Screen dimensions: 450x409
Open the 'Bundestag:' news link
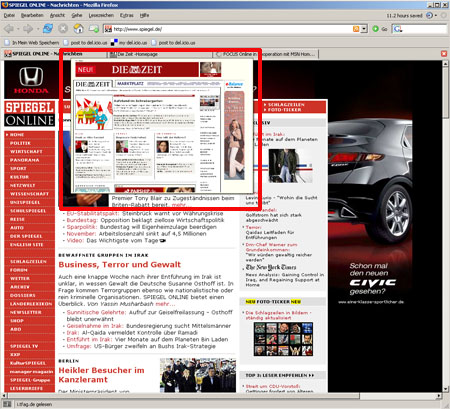tap(82, 220)
